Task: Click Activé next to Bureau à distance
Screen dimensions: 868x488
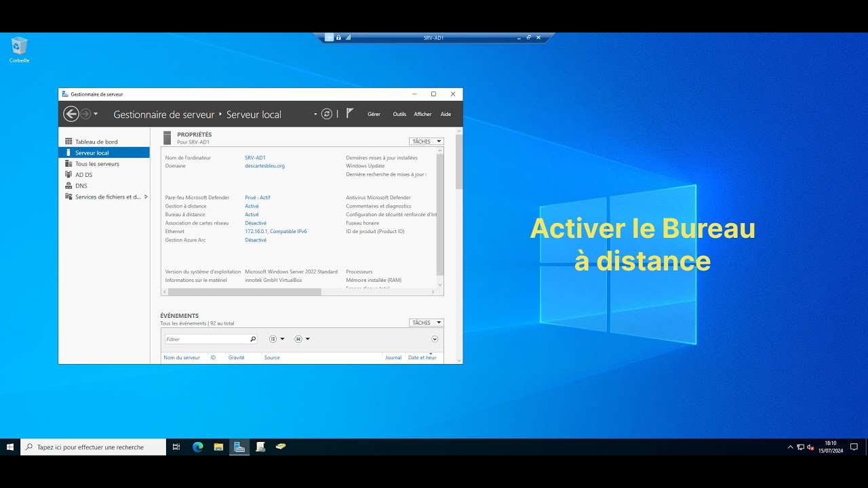Action: point(252,214)
